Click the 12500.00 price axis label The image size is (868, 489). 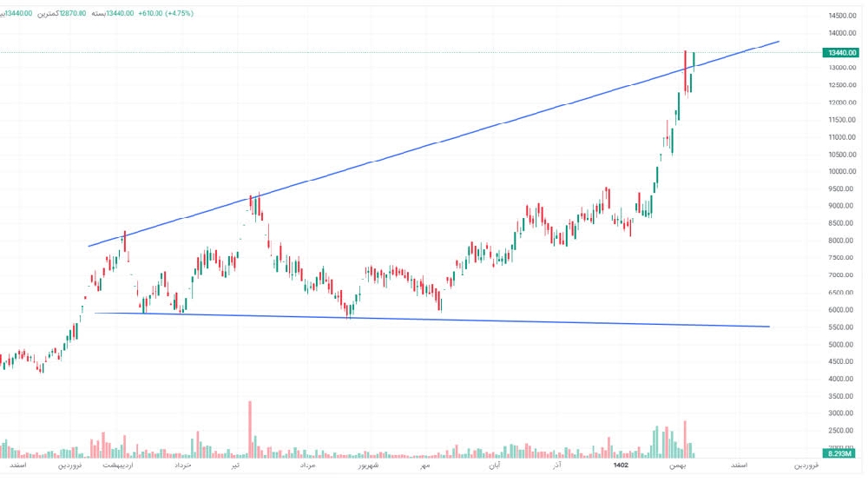tap(842, 85)
